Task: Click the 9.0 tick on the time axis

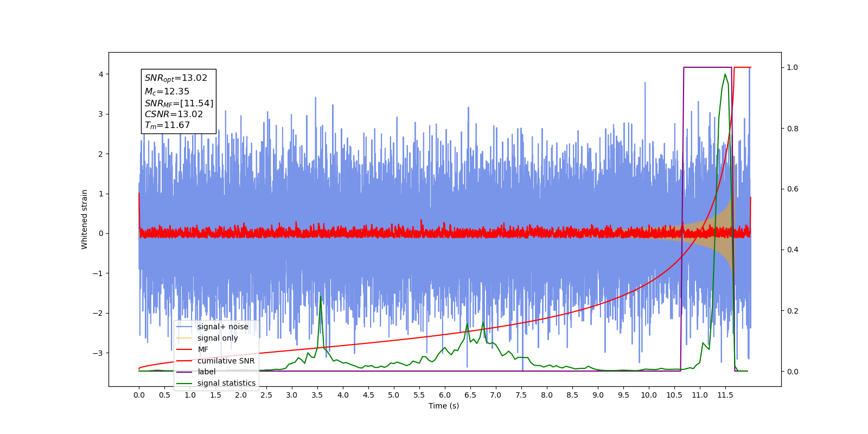Action: point(598,395)
